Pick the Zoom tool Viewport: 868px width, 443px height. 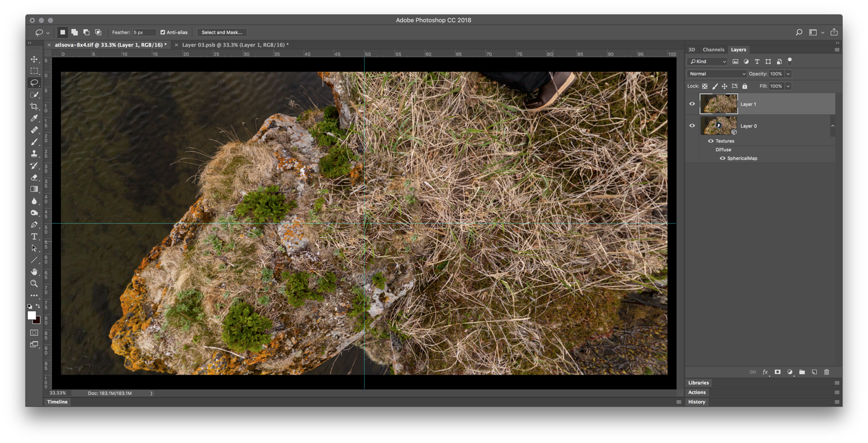(x=34, y=283)
